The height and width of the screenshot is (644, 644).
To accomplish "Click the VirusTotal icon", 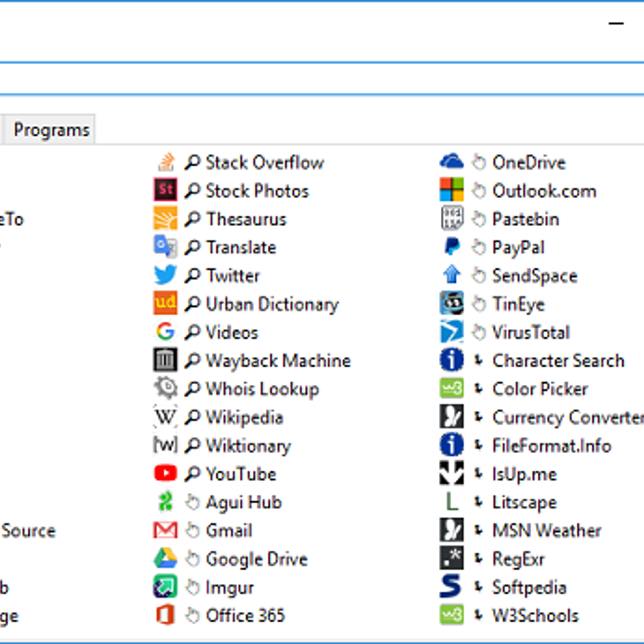I will [452, 332].
